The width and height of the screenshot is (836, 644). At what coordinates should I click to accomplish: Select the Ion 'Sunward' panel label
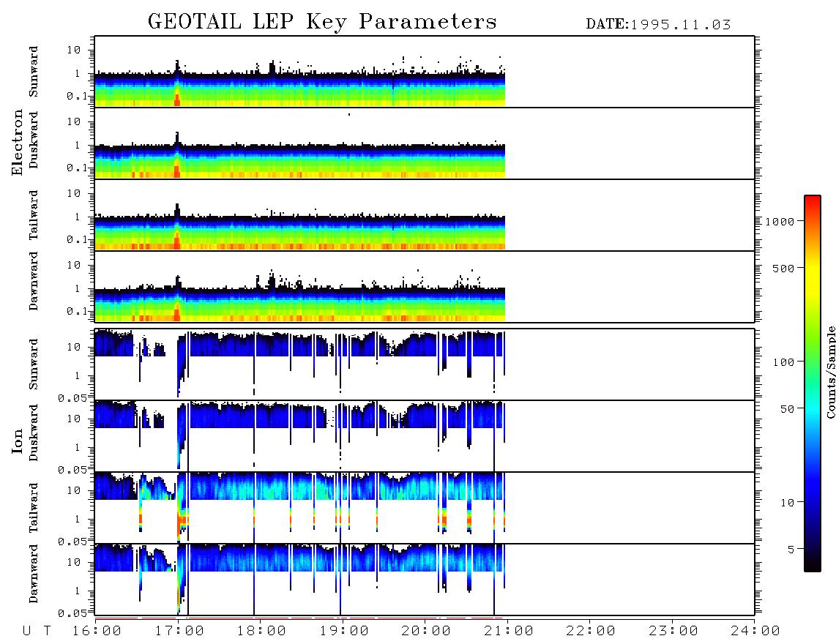tap(34, 364)
